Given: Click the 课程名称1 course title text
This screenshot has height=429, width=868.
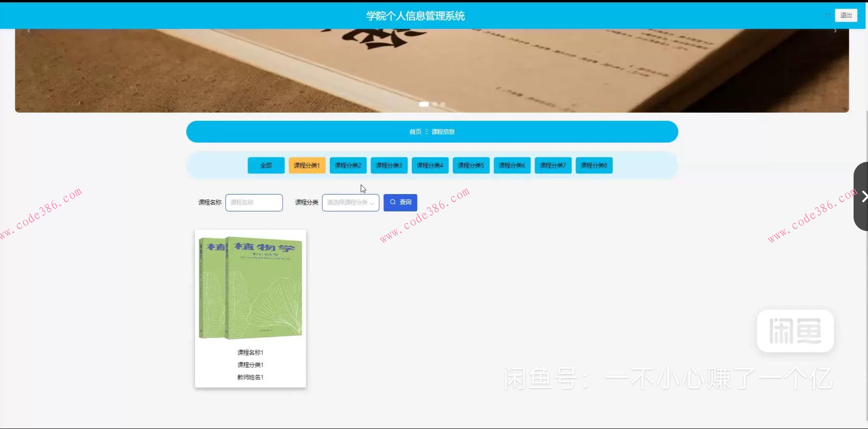Looking at the screenshot, I should (250, 352).
